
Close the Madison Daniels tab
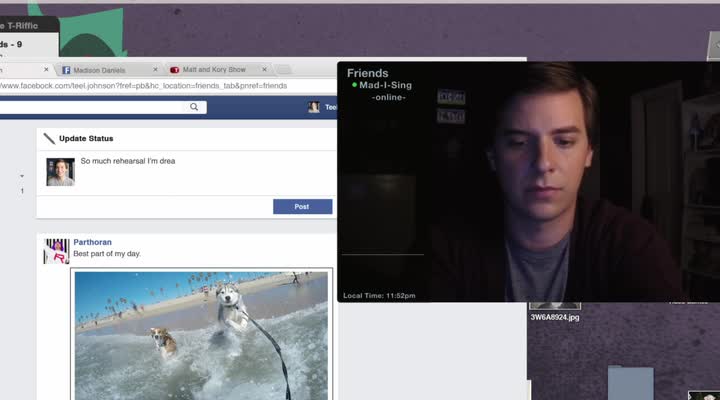click(x=155, y=70)
